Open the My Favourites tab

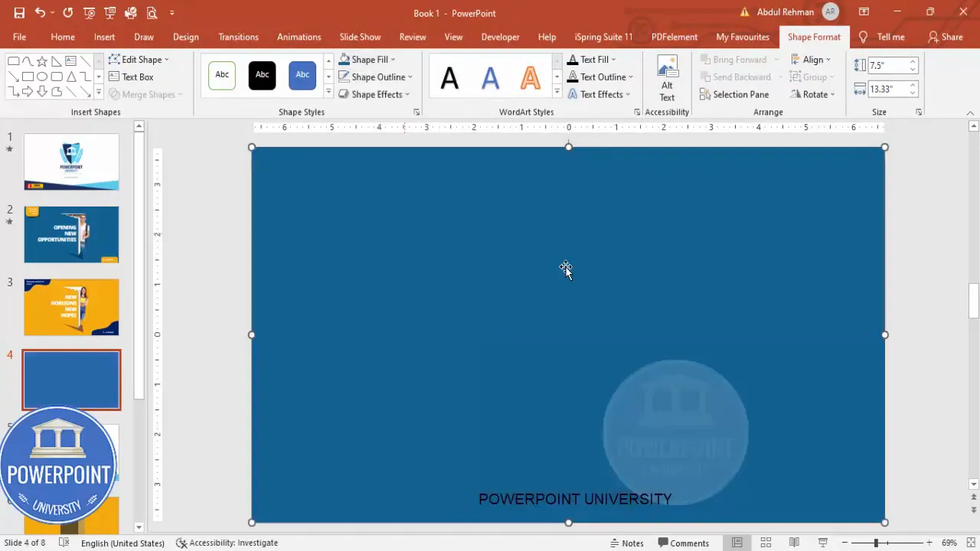click(743, 37)
